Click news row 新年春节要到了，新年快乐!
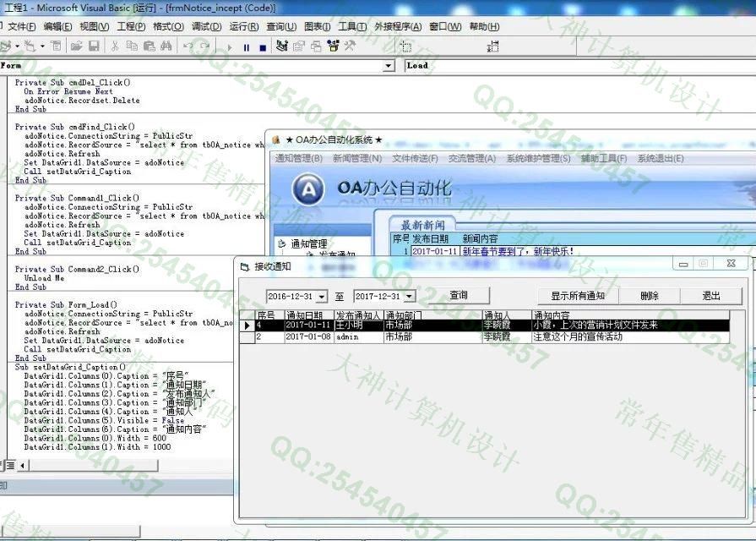 (518, 251)
